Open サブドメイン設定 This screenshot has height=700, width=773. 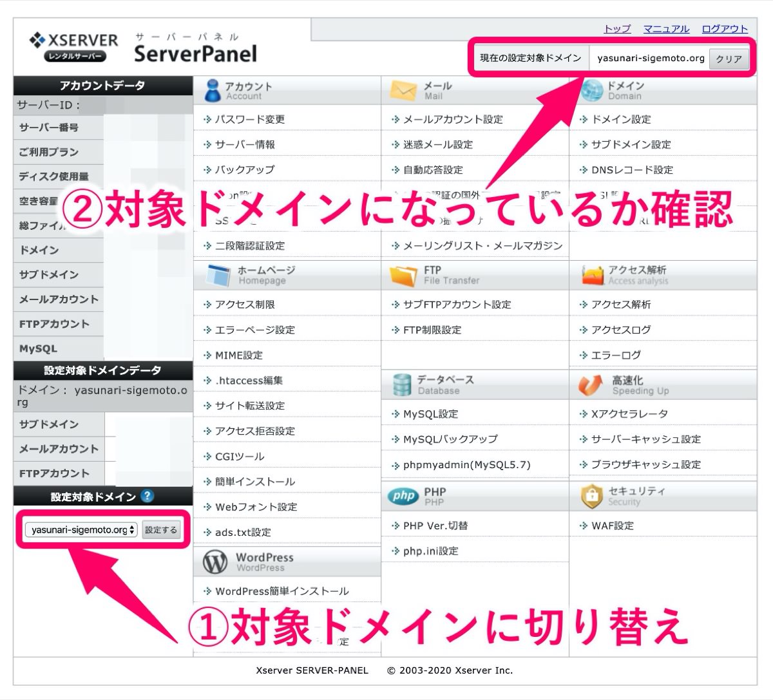pos(631,144)
